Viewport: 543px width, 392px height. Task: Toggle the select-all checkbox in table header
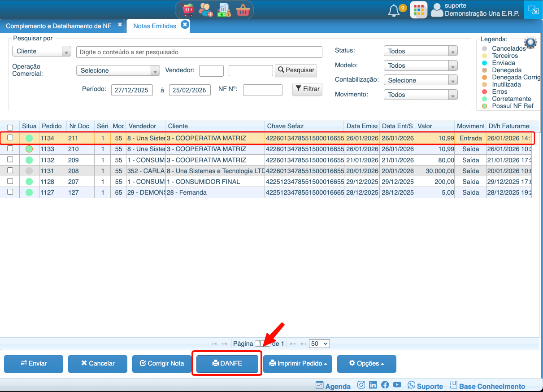[10, 127]
